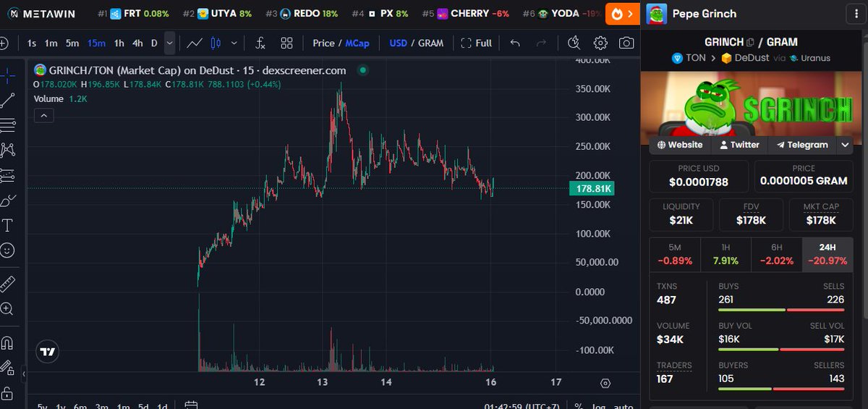Viewport: 868px width, 409px height.
Task: Open the layout grid selector
Action: click(x=286, y=43)
